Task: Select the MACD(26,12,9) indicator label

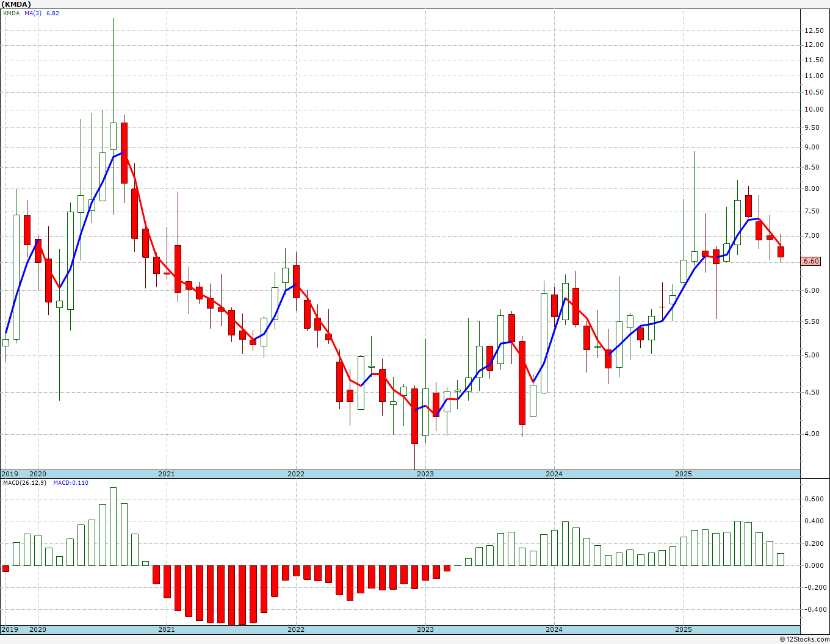Action: (24, 482)
